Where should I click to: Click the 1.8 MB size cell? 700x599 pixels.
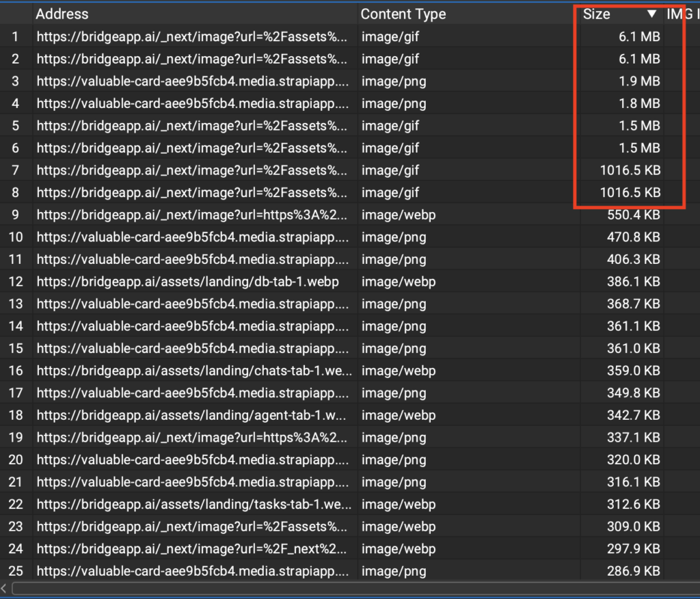point(639,104)
